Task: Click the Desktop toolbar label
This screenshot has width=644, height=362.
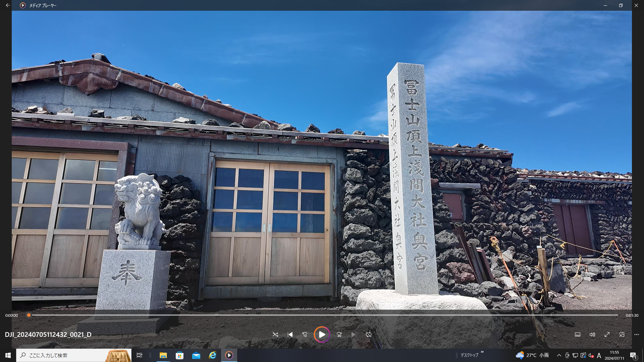Action: tap(469, 355)
